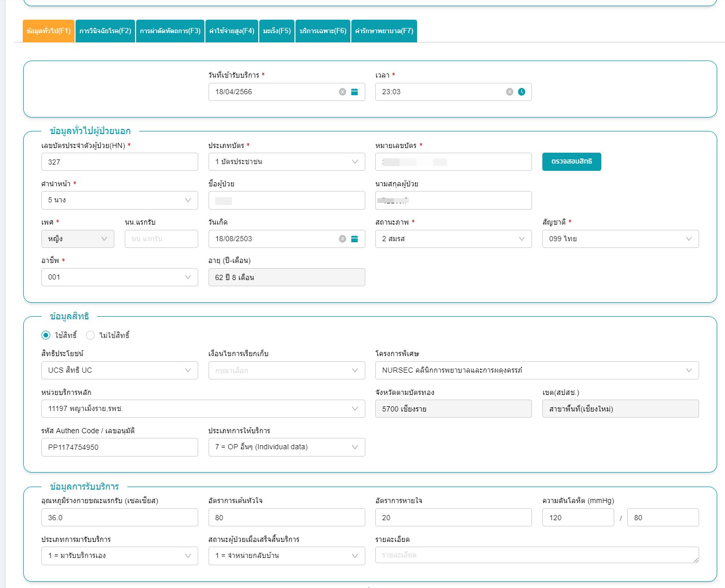Select the ไม่ใช้สิทธิ์ radio button
Image resolution: width=725 pixels, height=588 pixels.
tap(91, 335)
